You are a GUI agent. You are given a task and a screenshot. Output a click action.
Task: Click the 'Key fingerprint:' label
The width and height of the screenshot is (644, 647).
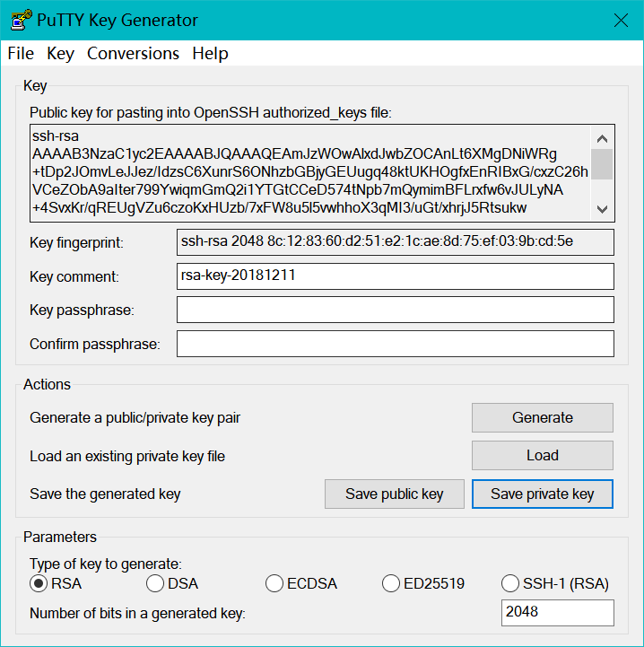click(x=76, y=242)
